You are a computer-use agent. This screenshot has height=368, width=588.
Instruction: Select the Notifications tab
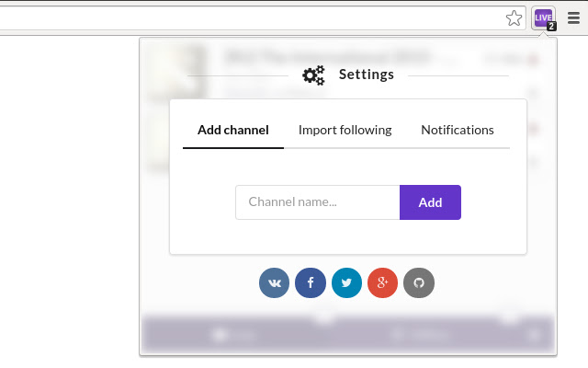458,130
